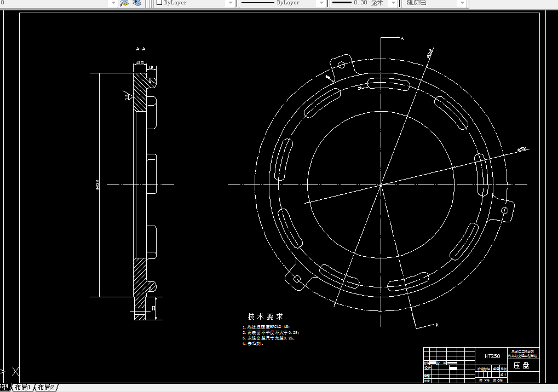The height and width of the screenshot is (392, 558).
Task: Select the 压盘 part name text
Action: [x=521, y=366]
